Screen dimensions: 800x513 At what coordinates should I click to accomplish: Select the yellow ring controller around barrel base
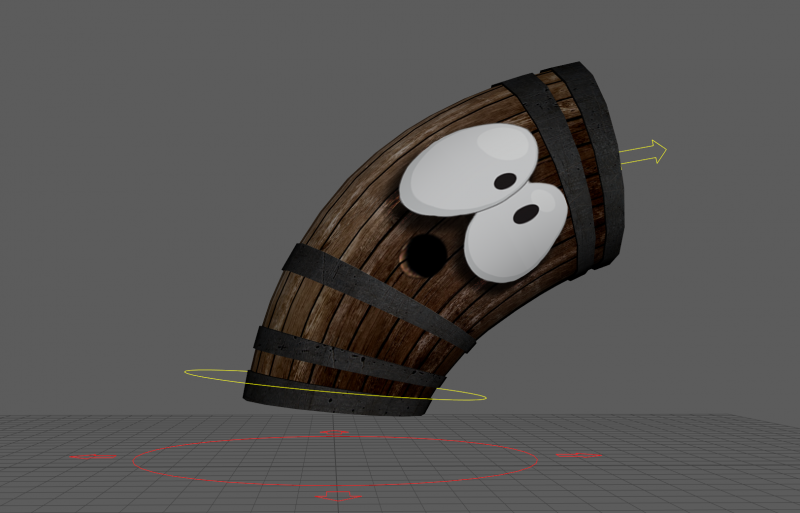coord(335,385)
